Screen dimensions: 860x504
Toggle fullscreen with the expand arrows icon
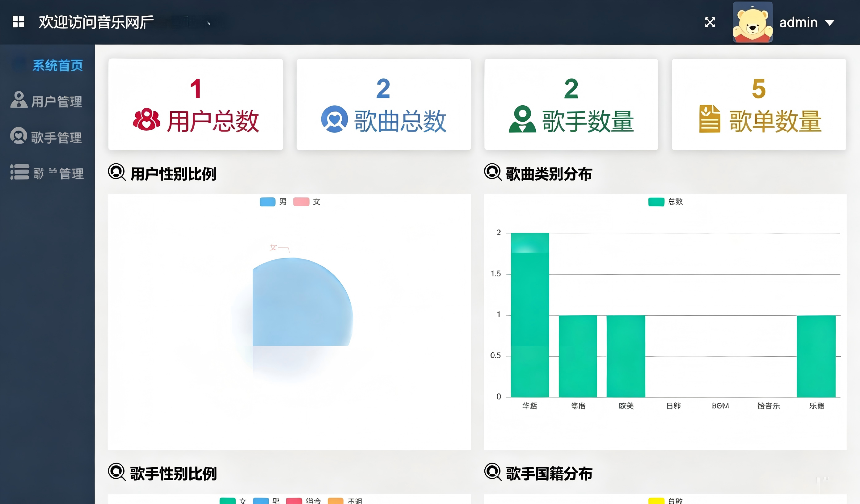(x=710, y=22)
